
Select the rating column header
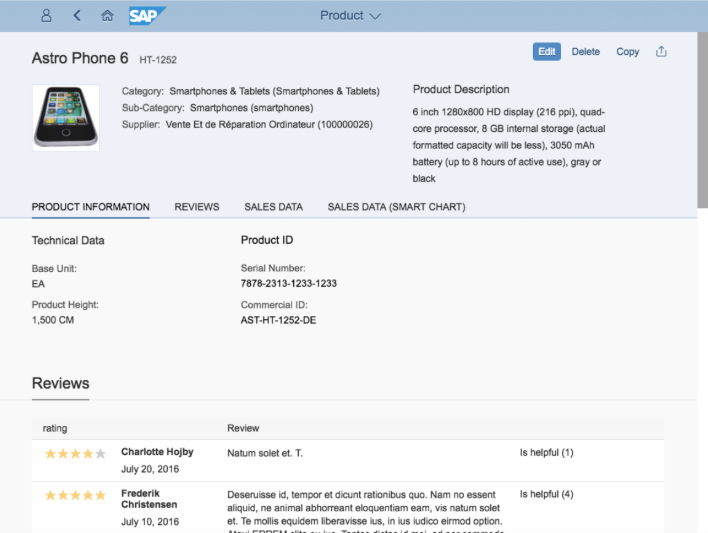tap(55, 428)
